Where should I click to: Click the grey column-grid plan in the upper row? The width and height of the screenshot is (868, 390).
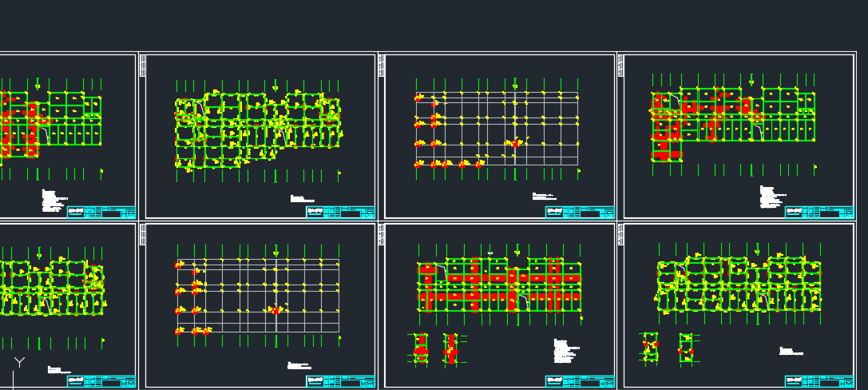(x=497, y=129)
